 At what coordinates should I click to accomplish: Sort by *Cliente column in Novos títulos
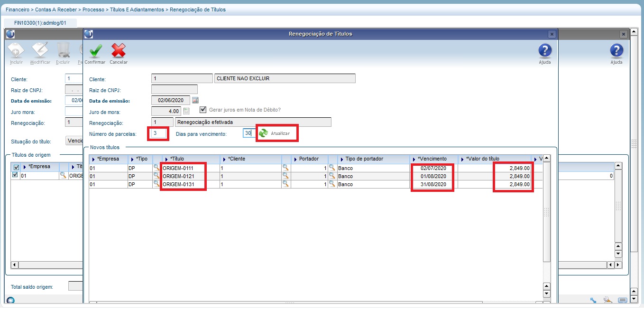click(x=250, y=159)
